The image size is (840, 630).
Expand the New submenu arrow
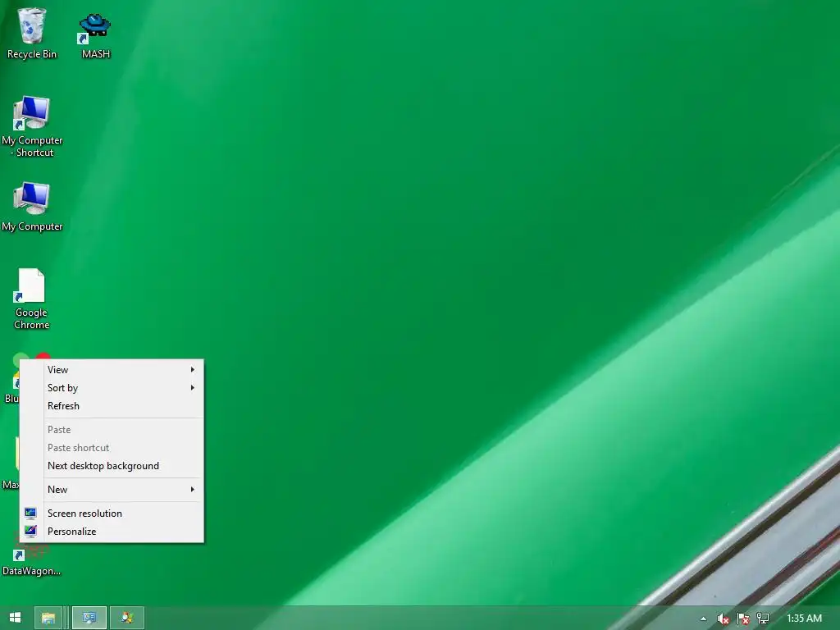tap(192, 490)
